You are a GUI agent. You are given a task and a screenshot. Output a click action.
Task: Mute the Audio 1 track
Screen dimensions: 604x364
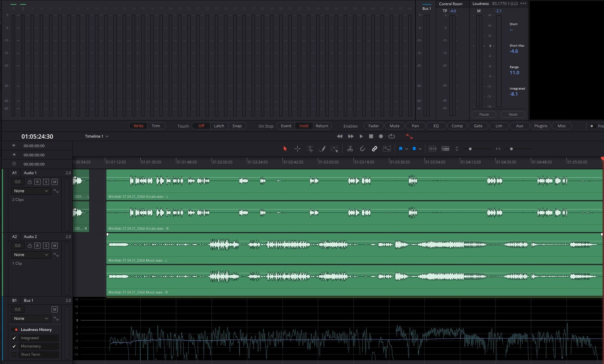[x=54, y=182]
